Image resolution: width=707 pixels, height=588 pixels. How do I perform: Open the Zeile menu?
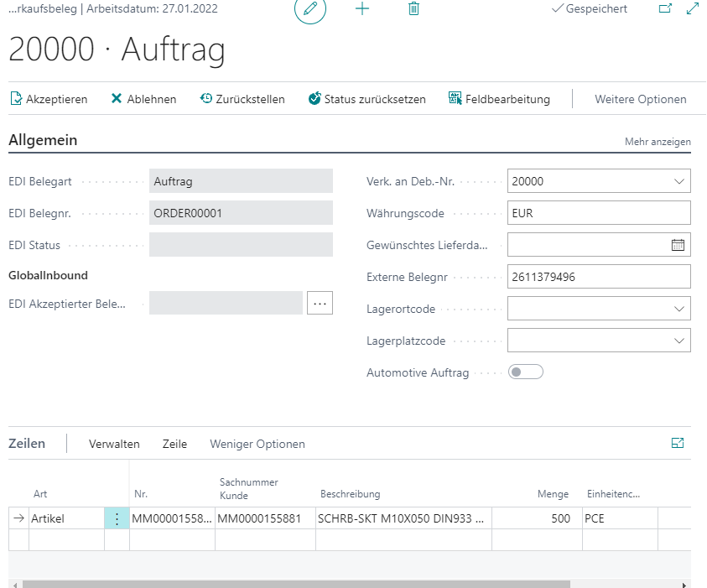(174, 444)
